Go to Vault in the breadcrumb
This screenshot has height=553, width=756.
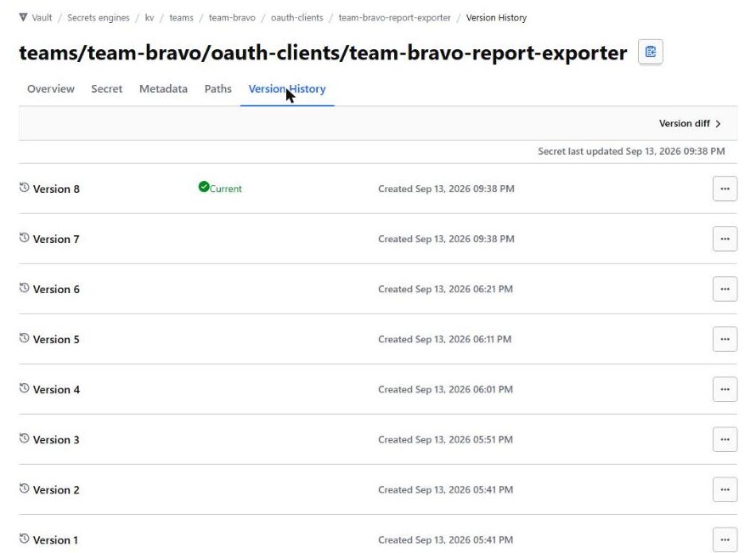[42, 18]
